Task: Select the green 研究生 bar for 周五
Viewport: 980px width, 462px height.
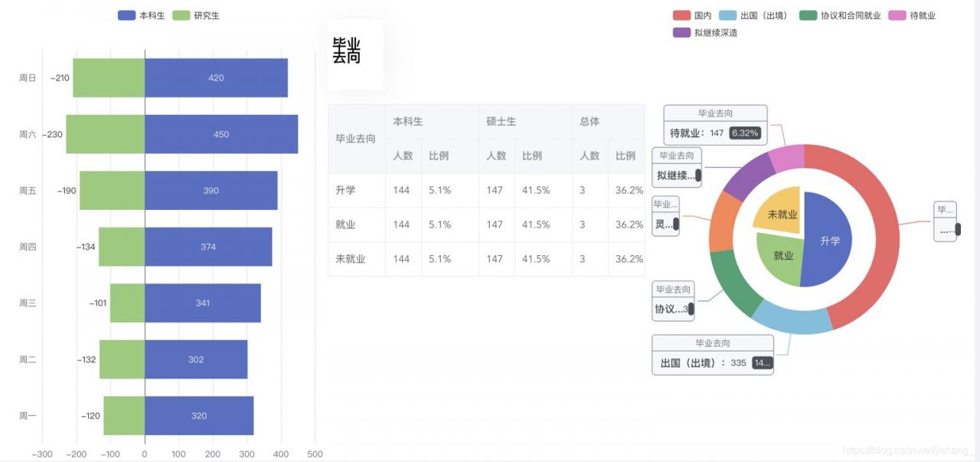Action: pos(112,191)
